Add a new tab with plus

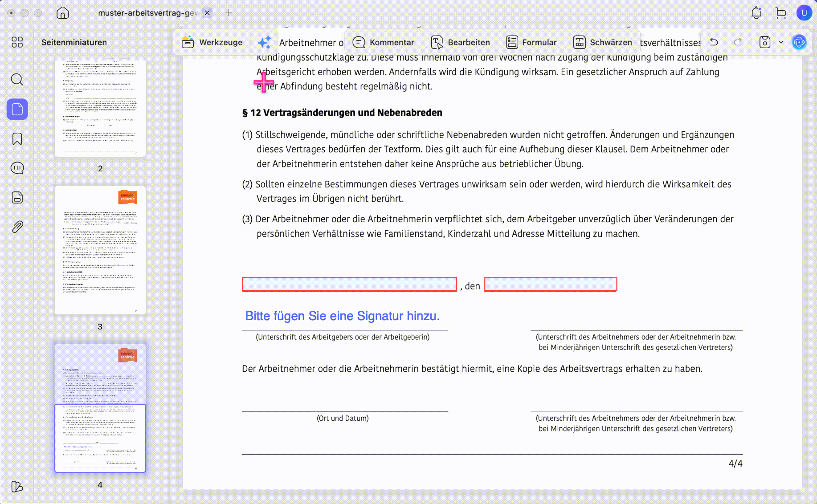(x=229, y=13)
